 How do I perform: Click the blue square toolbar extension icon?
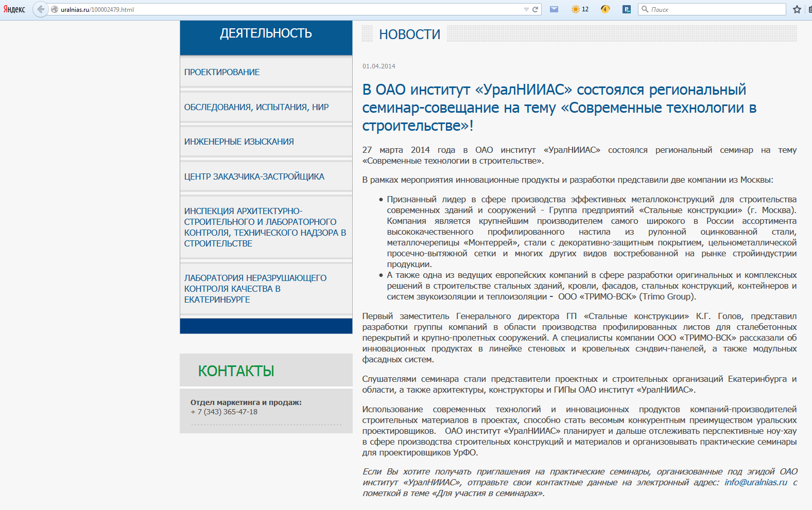coord(627,9)
